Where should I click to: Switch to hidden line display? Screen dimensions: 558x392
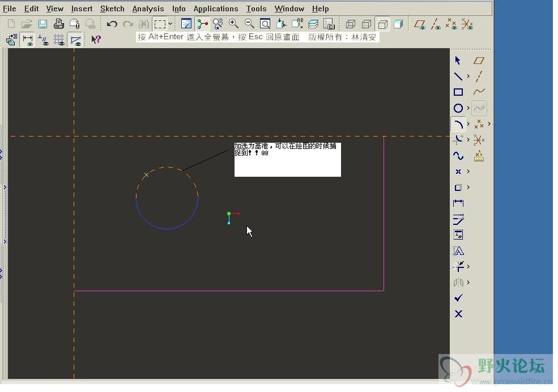pyautogui.click(x=367, y=24)
